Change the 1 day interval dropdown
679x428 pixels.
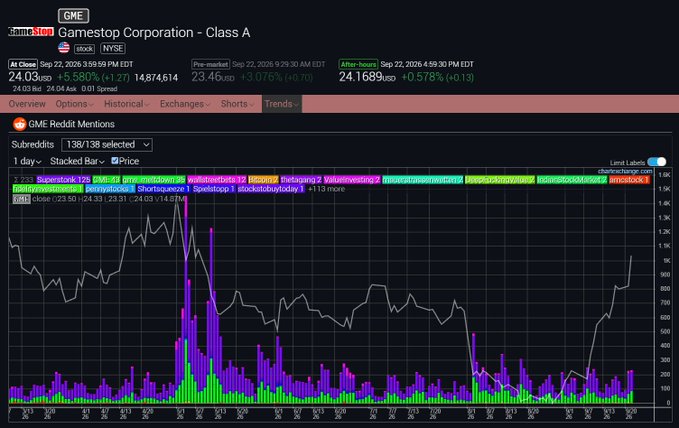(x=27, y=161)
